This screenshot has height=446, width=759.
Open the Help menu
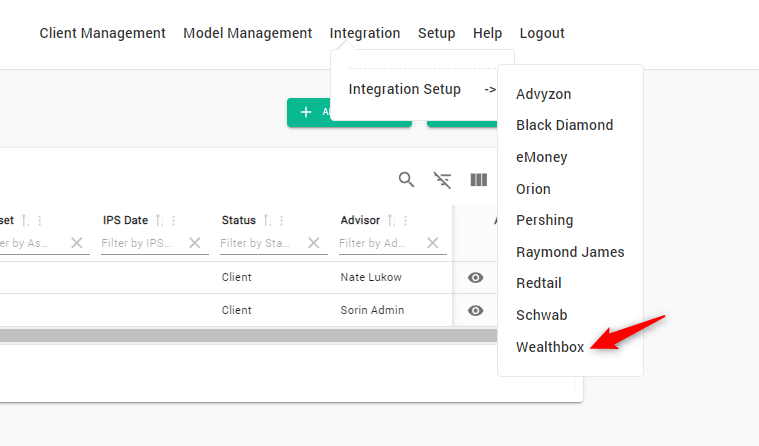(487, 33)
